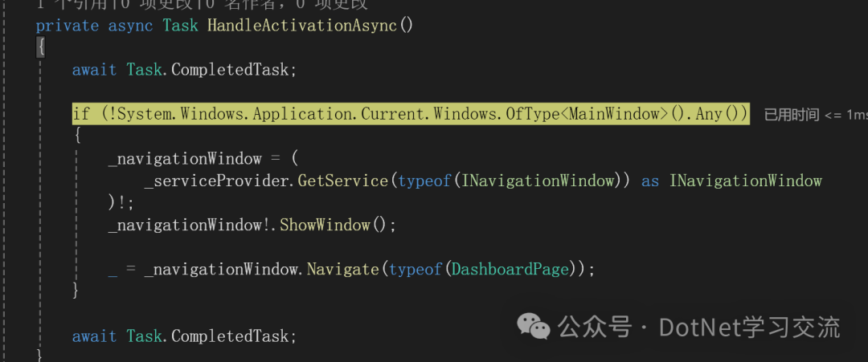Open the CodeLens references line above the method
Viewport: 868px width, 362px height.
[202, 5]
